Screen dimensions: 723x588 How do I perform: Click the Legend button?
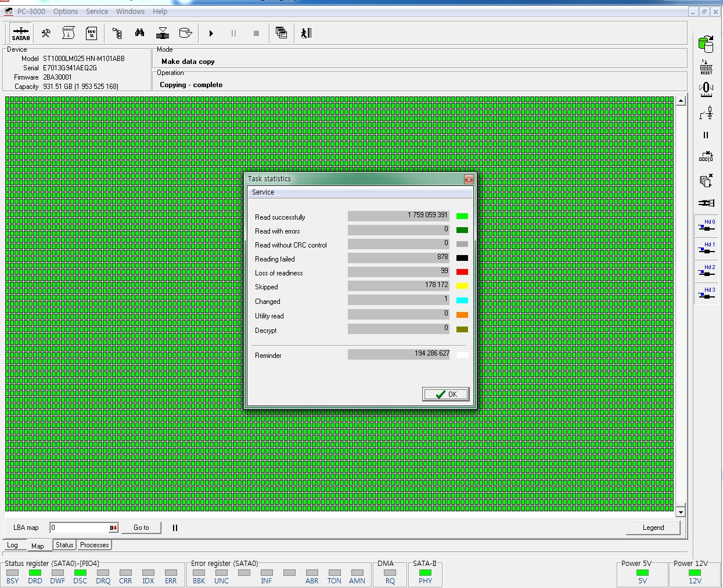click(x=653, y=528)
